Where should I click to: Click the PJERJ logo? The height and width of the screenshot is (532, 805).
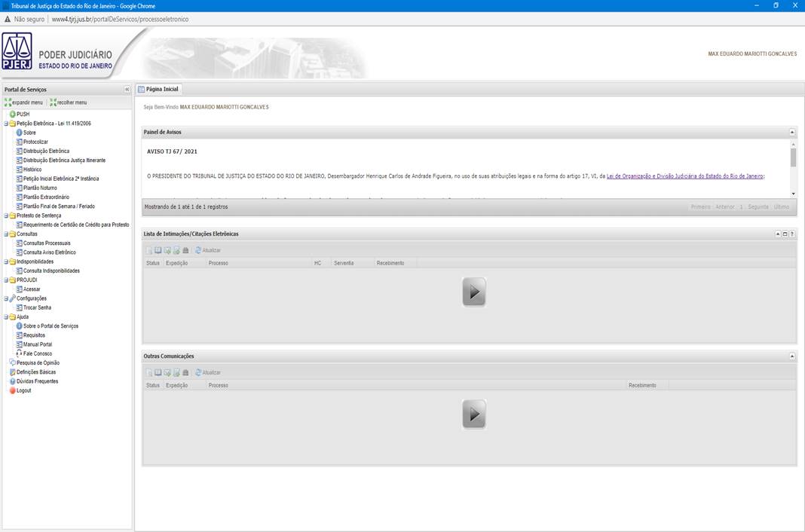17,51
